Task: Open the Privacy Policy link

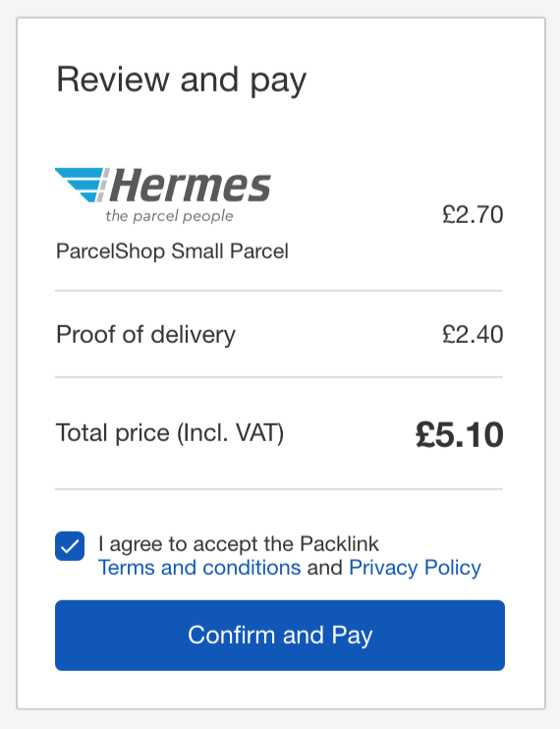Action: (x=415, y=568)
